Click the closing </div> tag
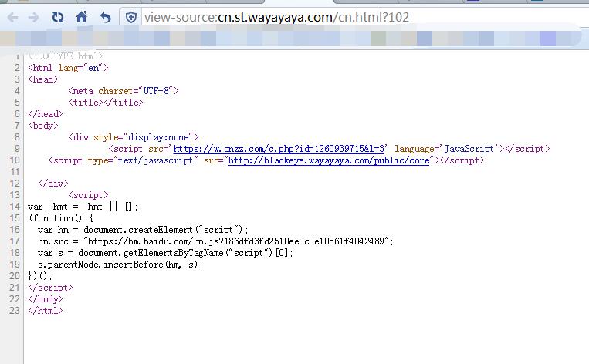The image size is (589, 364). pyautogui.click(x=53, y=184)
